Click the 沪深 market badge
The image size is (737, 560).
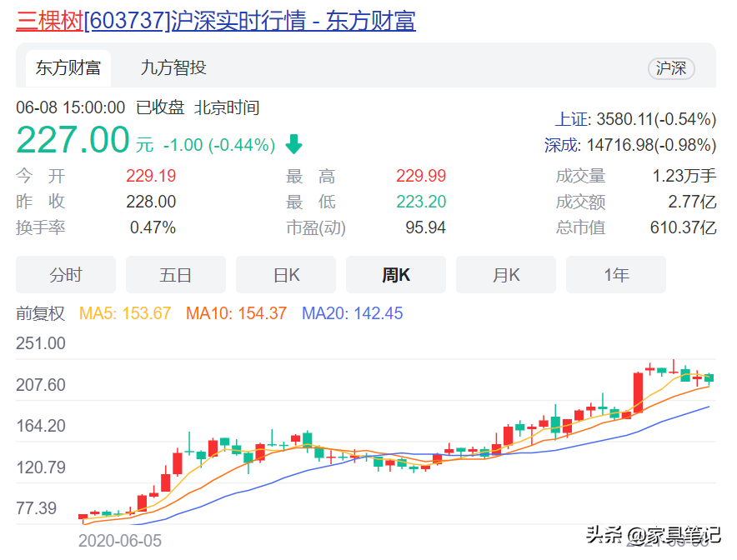(x=671, y=68)
